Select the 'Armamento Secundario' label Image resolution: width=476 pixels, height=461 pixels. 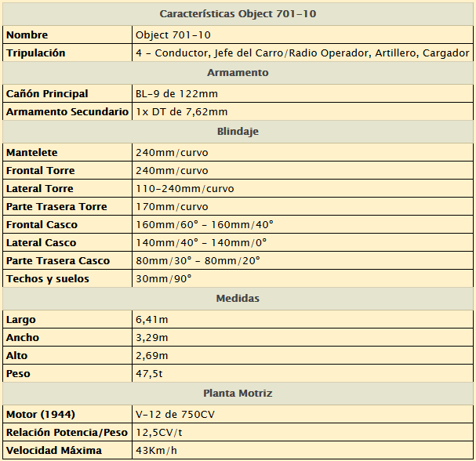67,111
